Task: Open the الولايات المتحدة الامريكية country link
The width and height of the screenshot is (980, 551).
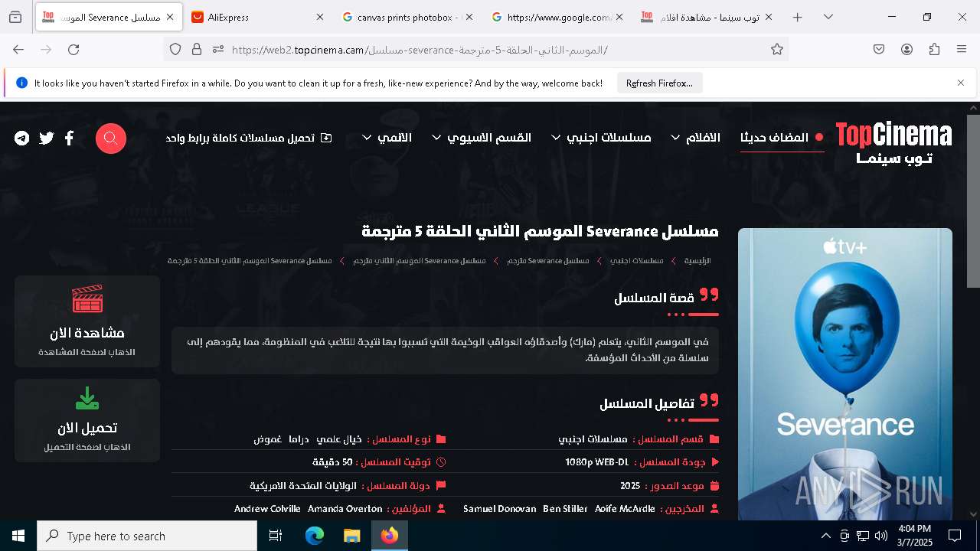Action: pyautogui.click(x=303, y=486)
